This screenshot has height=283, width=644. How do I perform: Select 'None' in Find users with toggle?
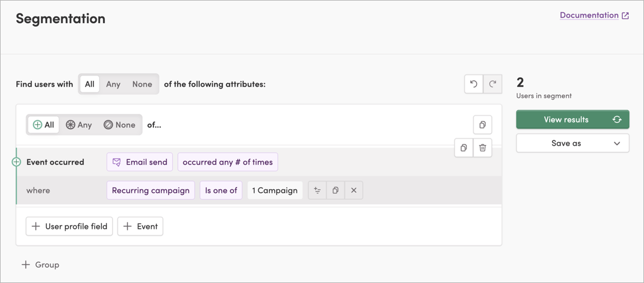142,84
